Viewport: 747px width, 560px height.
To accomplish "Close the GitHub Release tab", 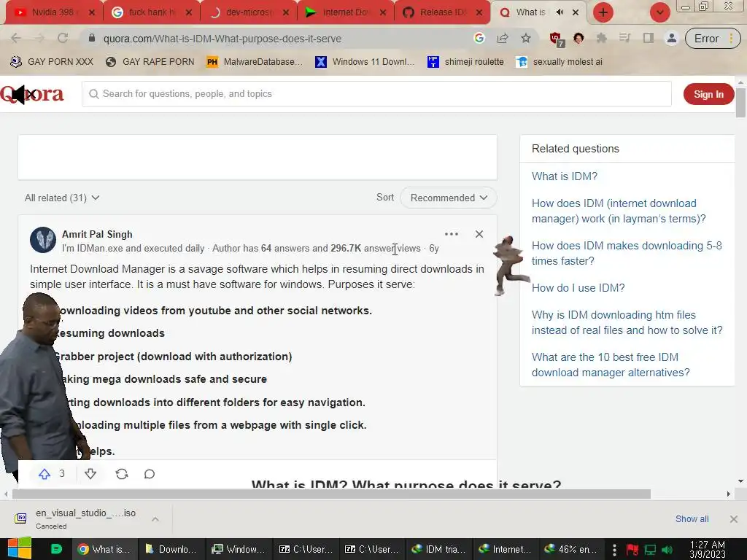I will tap(479, 12).
